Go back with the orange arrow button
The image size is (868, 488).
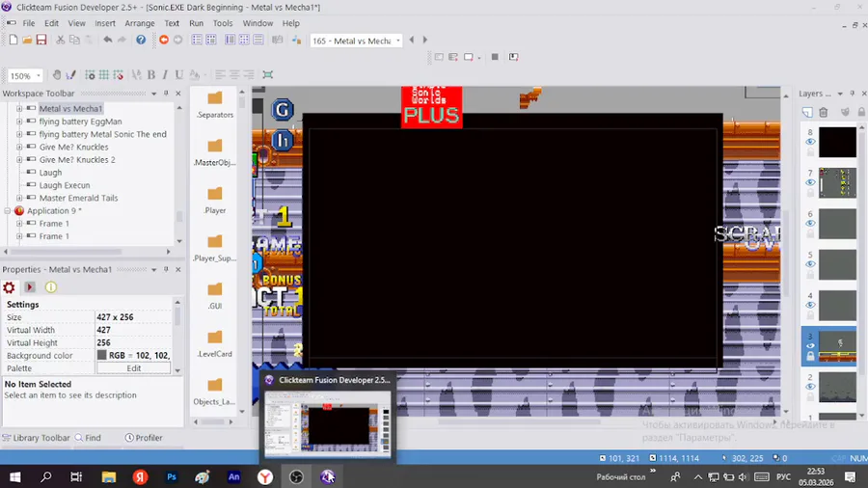click(x=164, y=40)
